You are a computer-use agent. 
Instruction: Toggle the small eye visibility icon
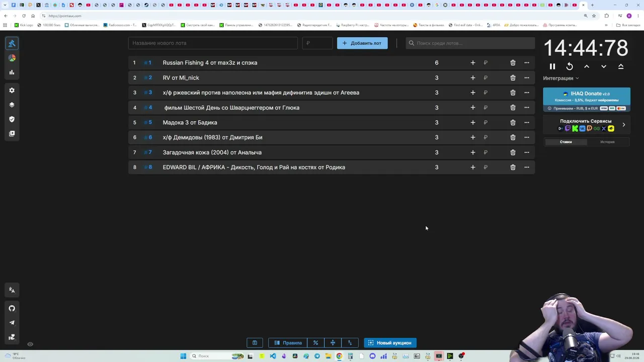[30, 344]
